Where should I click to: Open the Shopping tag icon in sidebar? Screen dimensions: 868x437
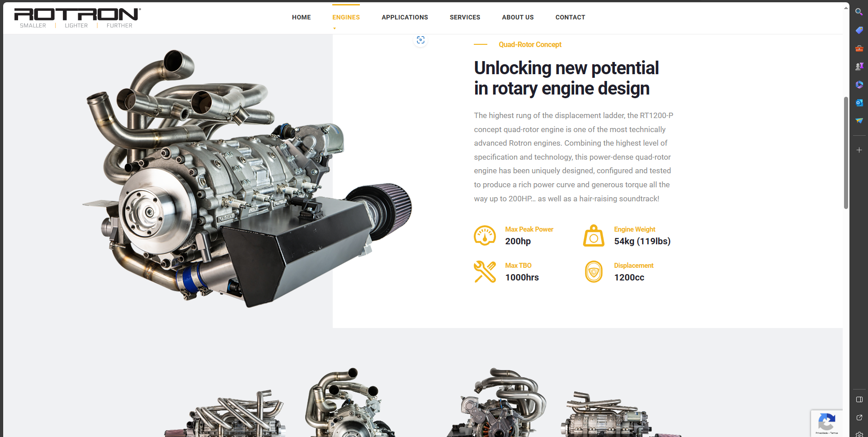[x=859, y=30]
